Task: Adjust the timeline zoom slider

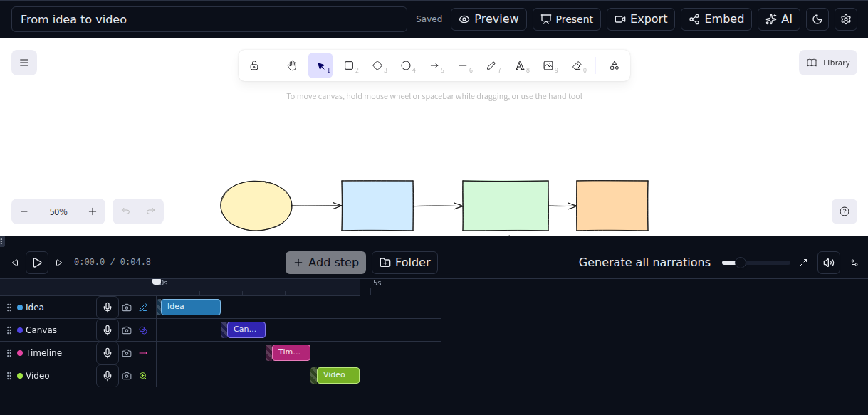Action: coord(755,263)
